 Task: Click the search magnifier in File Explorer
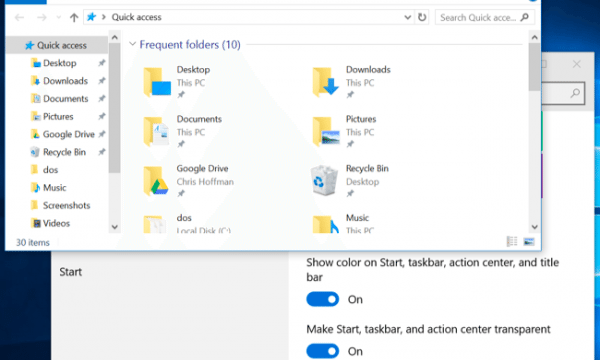525,17
